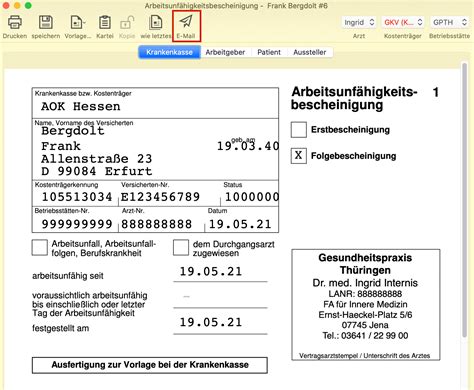Click the green maximize window button
Image resolution: width=474 pixels, height=390 pixels.
tap(28, 5)
